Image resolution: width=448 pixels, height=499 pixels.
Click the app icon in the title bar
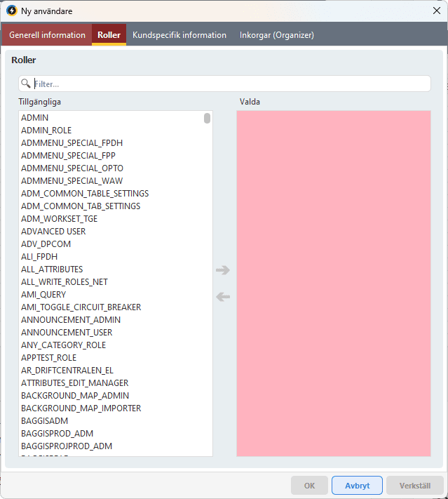11,11
